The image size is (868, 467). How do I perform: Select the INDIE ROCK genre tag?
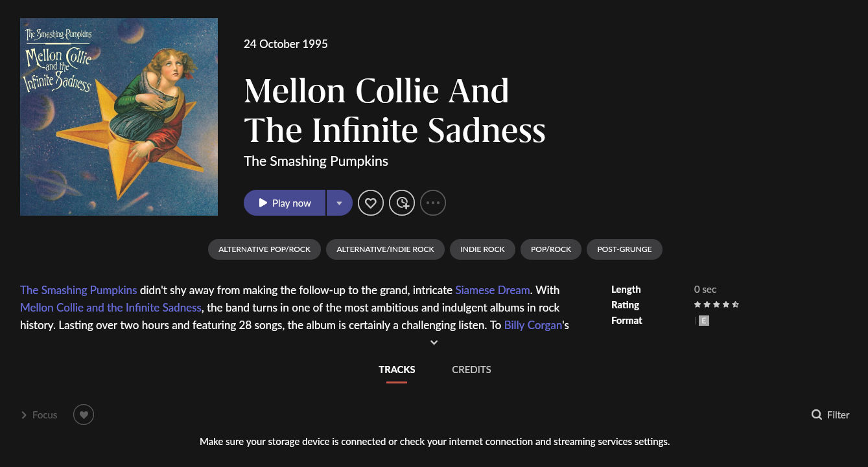point(482,249)
